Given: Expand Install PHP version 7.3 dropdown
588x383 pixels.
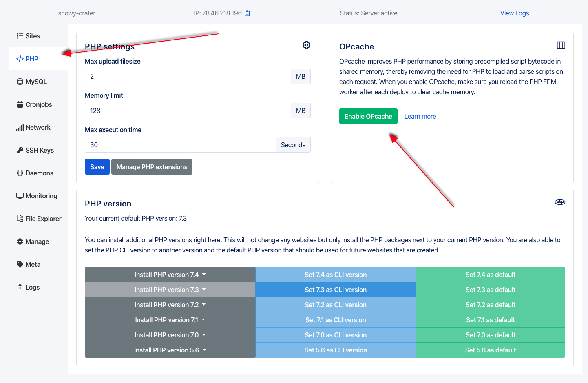Looking at the screenshot, I should click(170, 290).
